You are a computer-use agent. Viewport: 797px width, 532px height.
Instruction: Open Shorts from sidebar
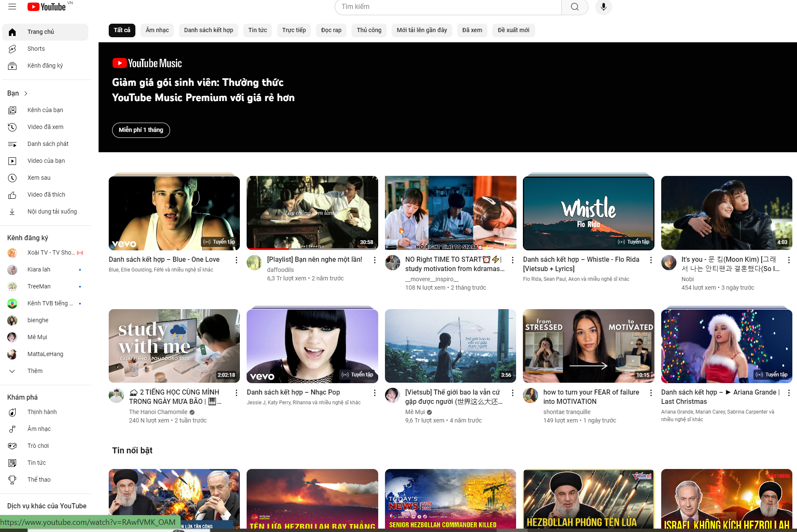[x=45, y=49]
